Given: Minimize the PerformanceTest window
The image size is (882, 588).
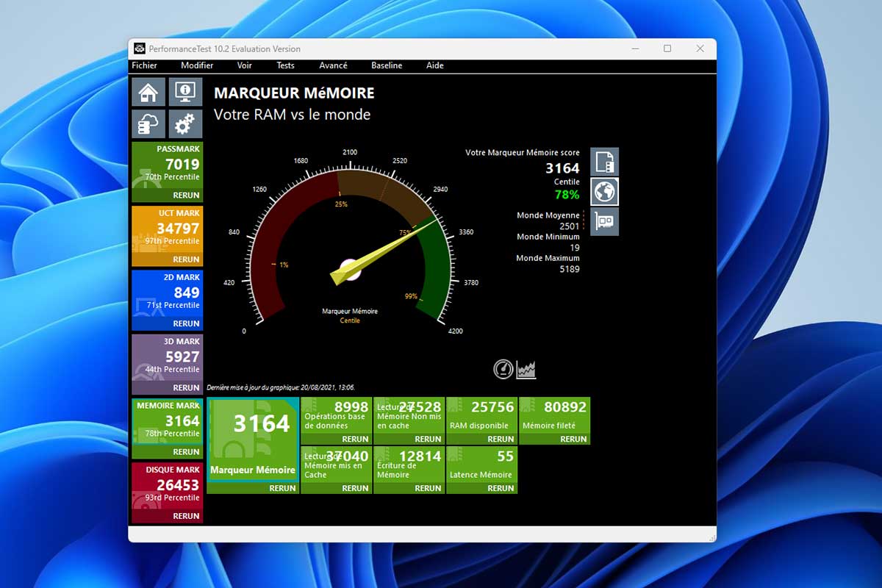Looking at the screenshot, I should point(635,49).
